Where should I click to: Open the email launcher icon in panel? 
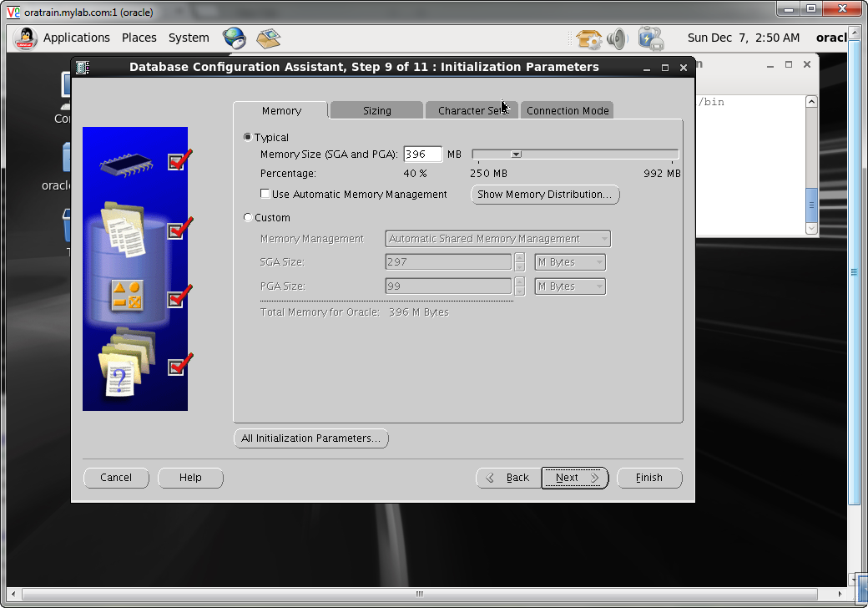269,38
